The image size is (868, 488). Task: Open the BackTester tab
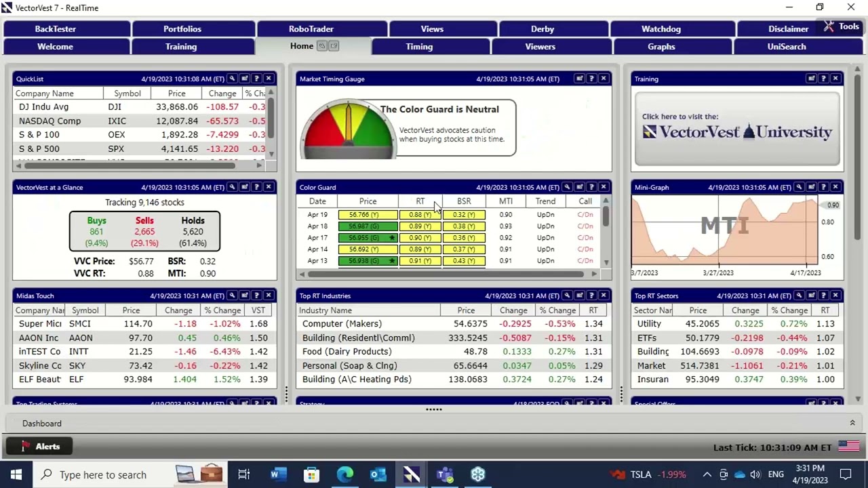click(66, 29)
